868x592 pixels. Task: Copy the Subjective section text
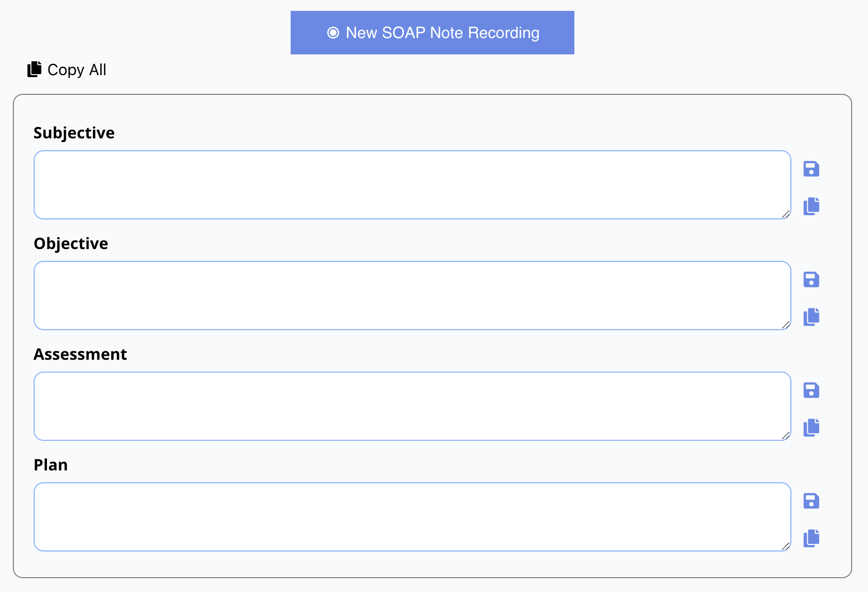pyautogui.click(x=811, y=206)
